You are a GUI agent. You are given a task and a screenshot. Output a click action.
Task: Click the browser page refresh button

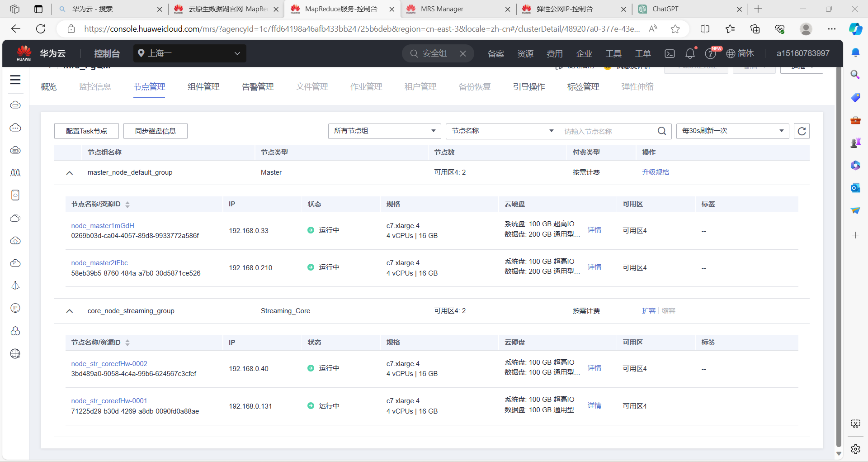pyautogui.click(x=41, y=29)
